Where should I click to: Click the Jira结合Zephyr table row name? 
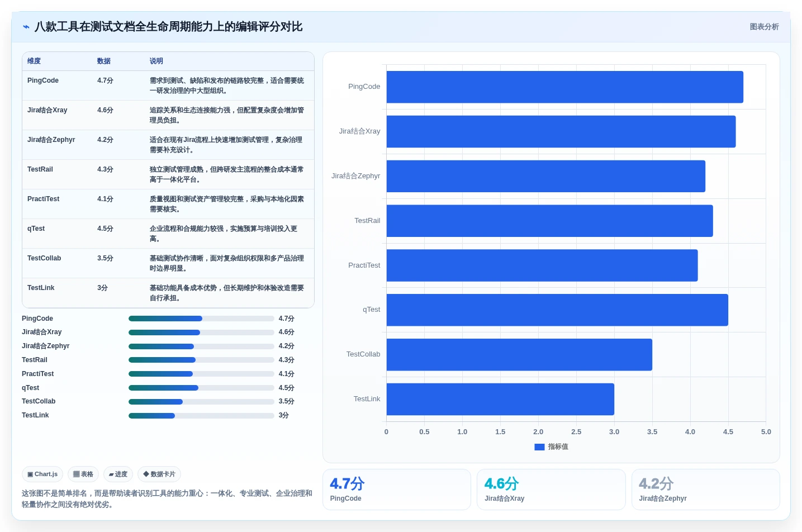(51, 140)
